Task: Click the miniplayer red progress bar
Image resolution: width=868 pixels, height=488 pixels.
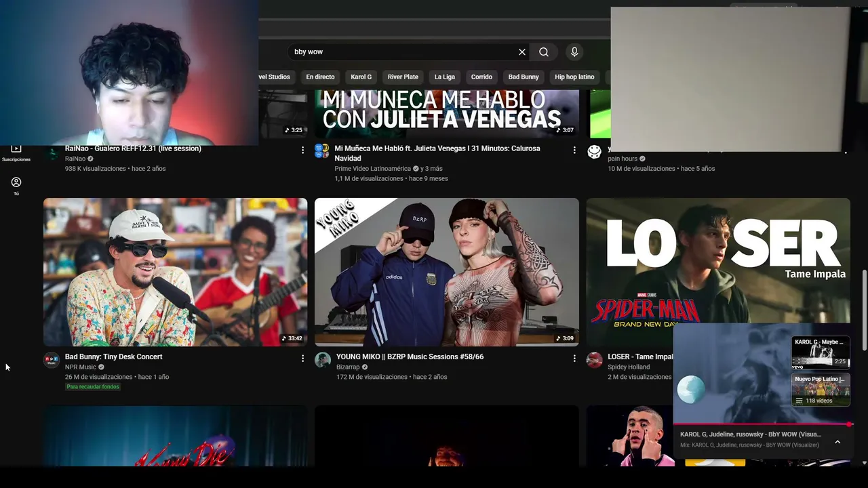Action: 762,424
